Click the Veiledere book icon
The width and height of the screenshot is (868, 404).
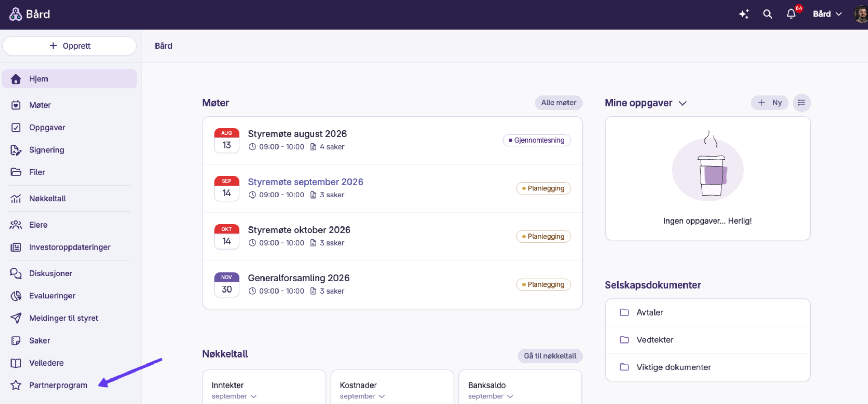coord(16,363)
